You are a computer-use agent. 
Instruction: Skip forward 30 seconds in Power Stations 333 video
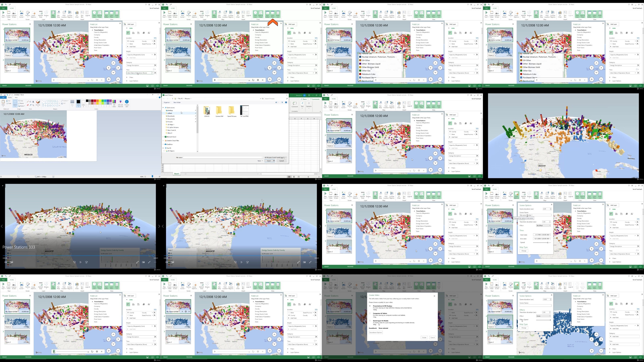point(87,262)
